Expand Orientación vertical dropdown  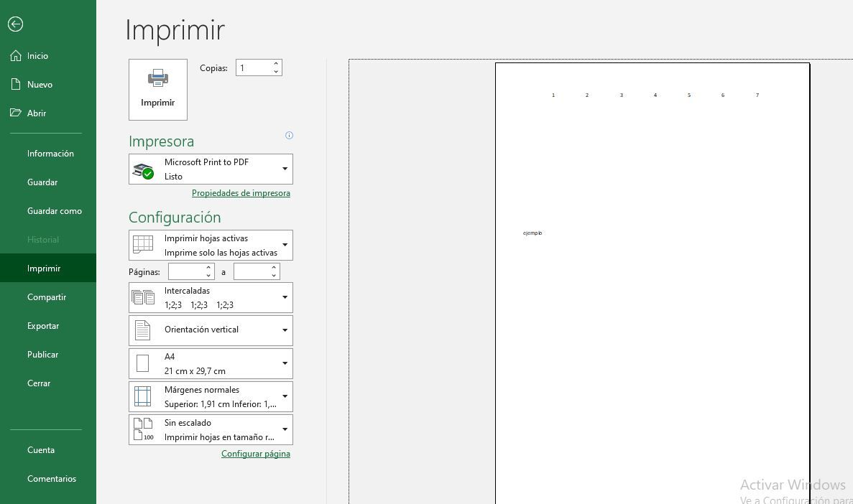[x=285, y=330]
